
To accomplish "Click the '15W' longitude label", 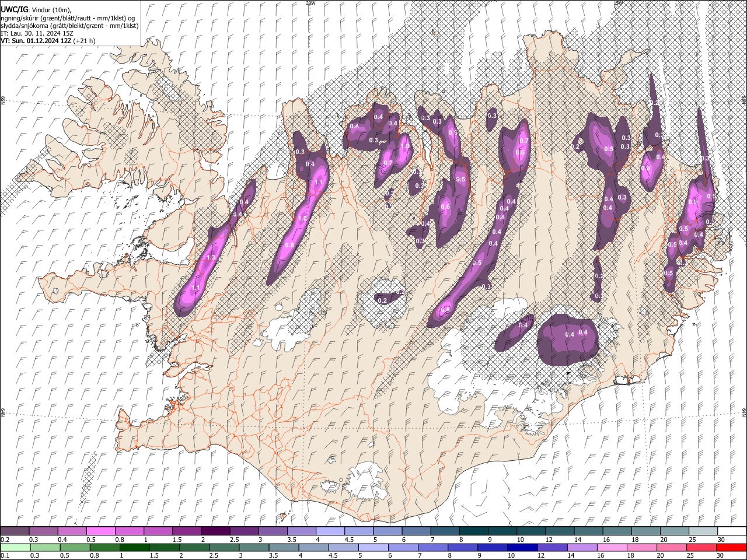I will tap(618, 3).
